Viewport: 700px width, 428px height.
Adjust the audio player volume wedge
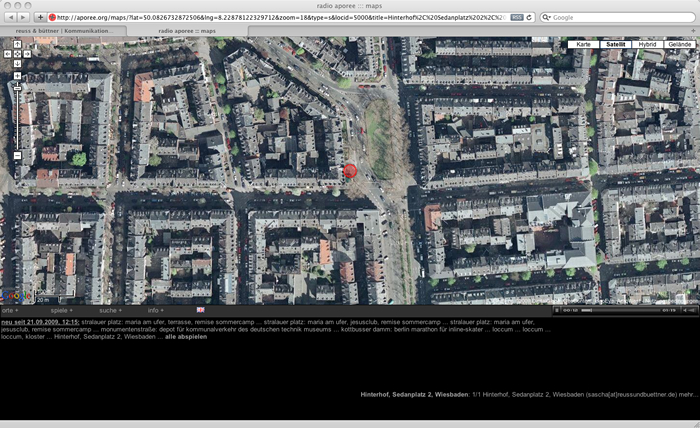(692, 310)
